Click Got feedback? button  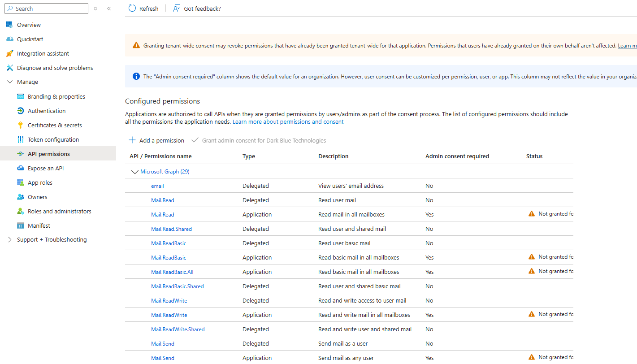pyautogui.click(x=197, y=9)
